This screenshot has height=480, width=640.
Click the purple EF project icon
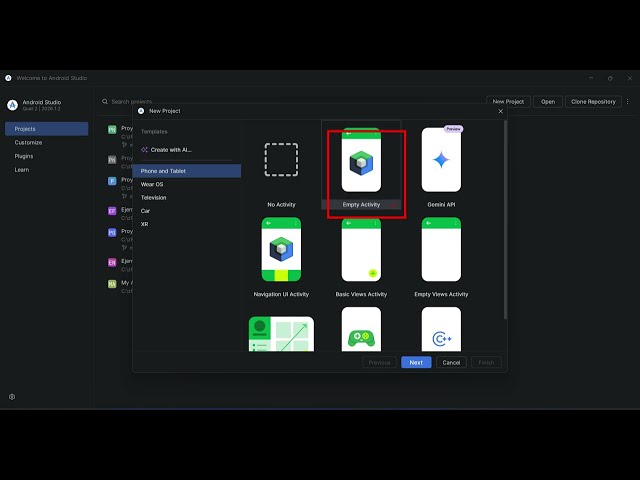(x=112, y=211)
